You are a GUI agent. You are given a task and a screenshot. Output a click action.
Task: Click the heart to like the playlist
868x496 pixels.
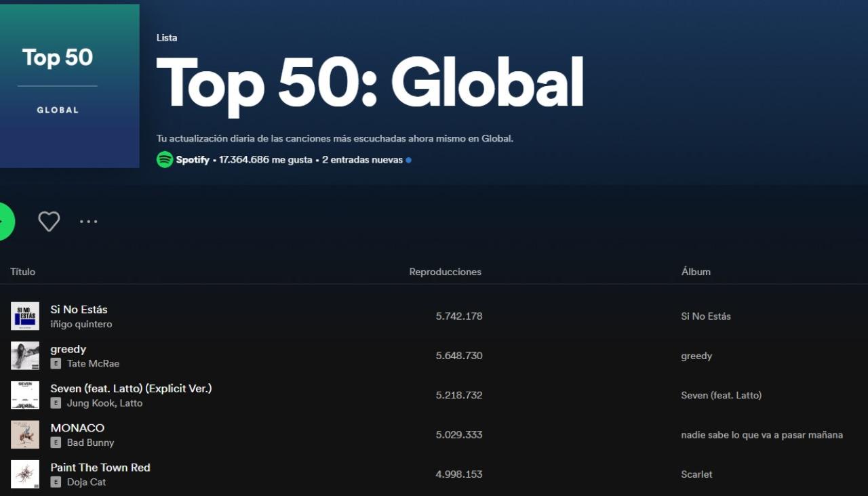pyautogui.click(x=49, y=221)
